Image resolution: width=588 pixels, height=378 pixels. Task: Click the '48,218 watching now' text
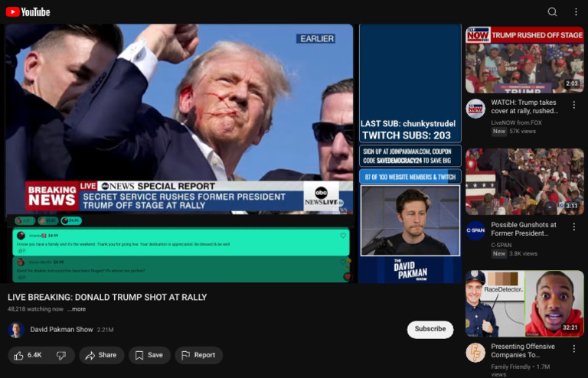(36, 309)
